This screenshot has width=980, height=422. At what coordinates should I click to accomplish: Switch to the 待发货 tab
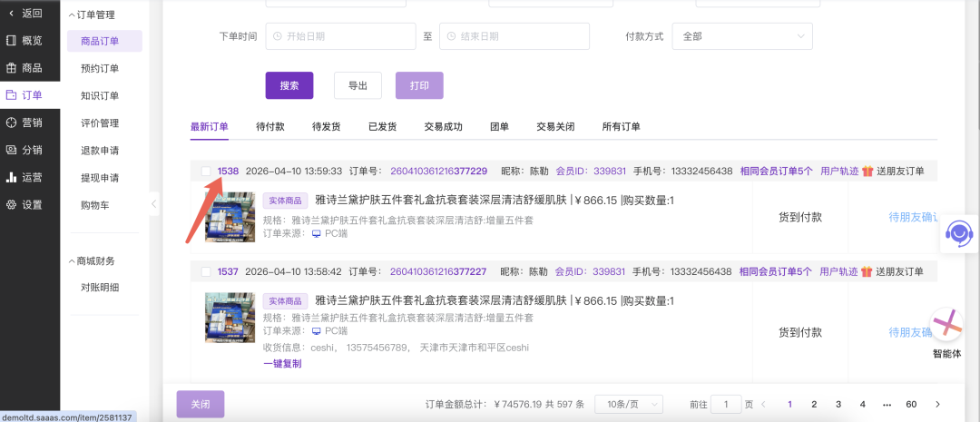pyautogui.click(x=326, y=126)
